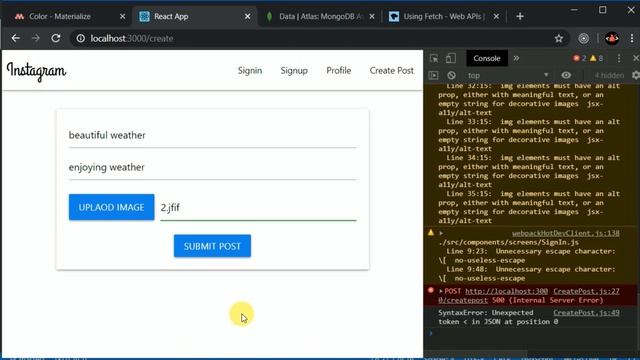Click the SUBMIT POST button
This screenshot has height=360, width=640.
click(212, 246)
